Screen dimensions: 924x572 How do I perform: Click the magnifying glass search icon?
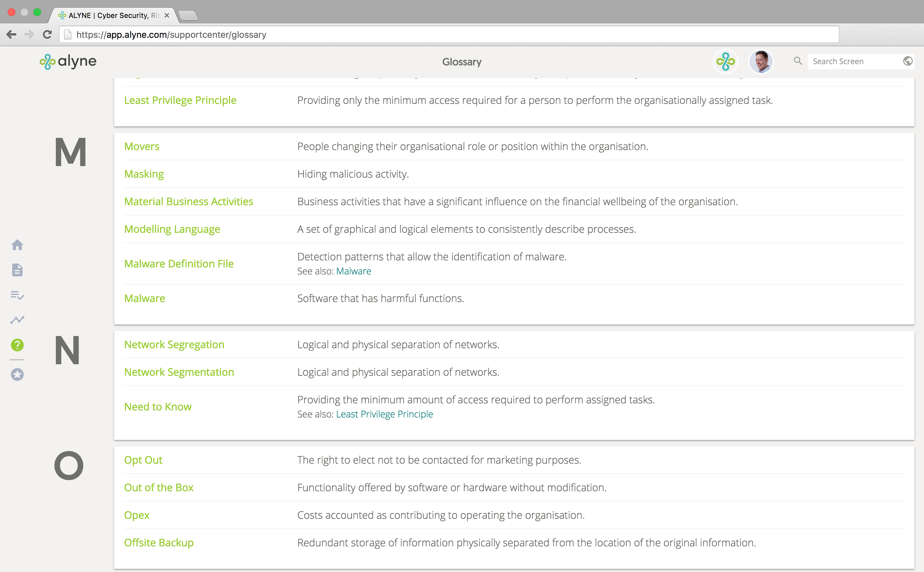click(x=798, y=61)
